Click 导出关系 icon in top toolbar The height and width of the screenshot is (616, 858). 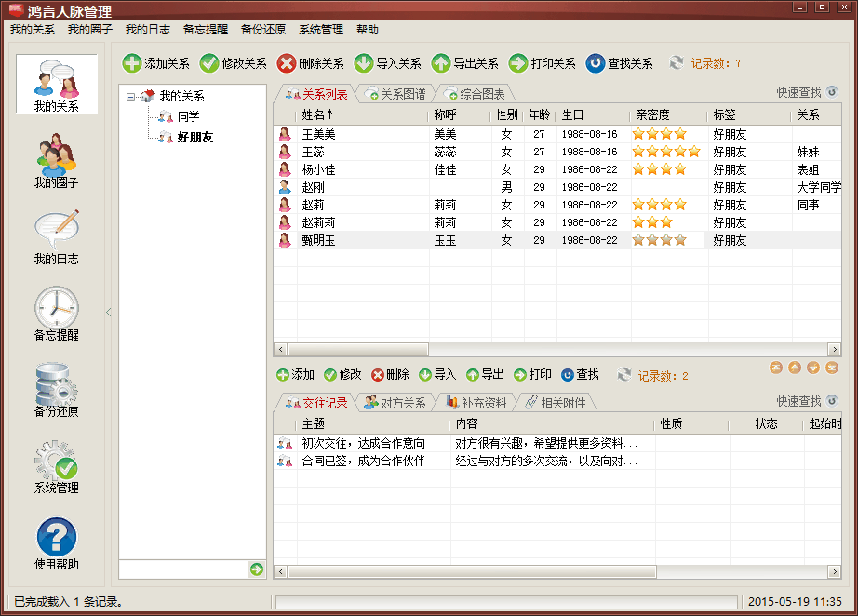(x=441, y=63)
